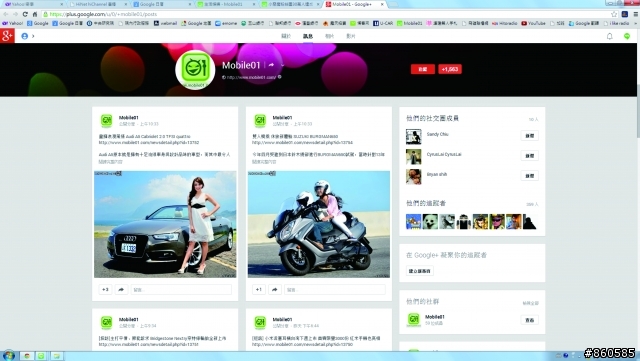Image resolution: width=640 pixels, height=361 pixels.
Task: Click the comment field under Audi post
Action: [x=181, y=290]
